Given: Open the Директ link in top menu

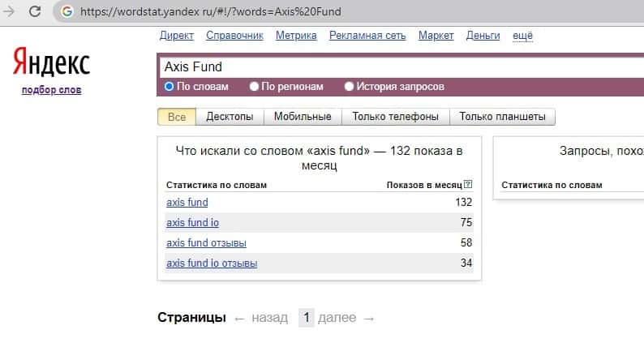Looking at the screenshot, I should click(177, 36).
